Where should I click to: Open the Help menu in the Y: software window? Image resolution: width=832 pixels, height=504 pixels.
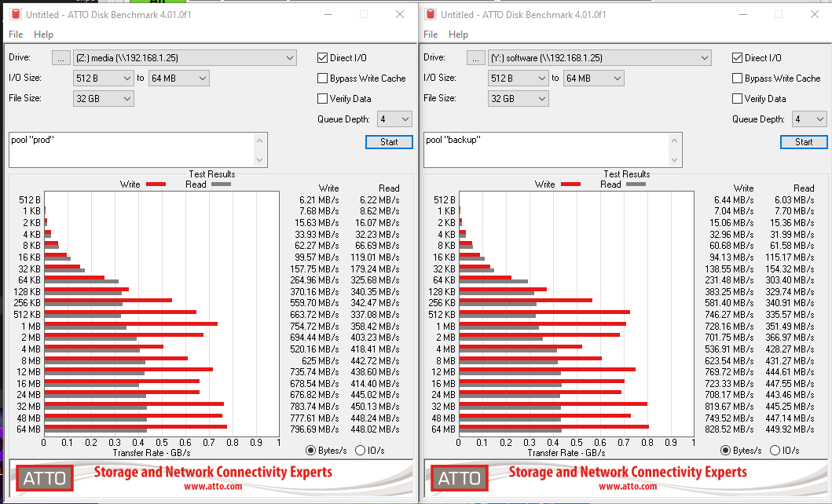point(459,35)
